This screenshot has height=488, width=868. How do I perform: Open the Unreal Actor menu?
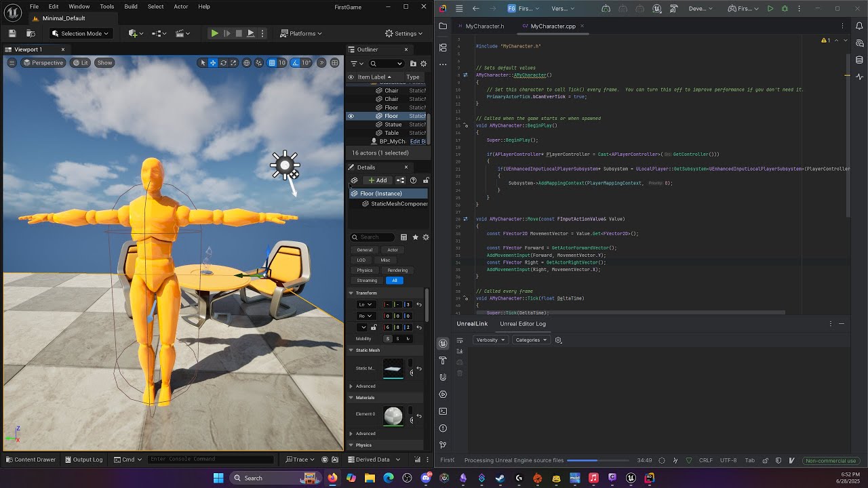pyautogui.click(x=181, y=7)
